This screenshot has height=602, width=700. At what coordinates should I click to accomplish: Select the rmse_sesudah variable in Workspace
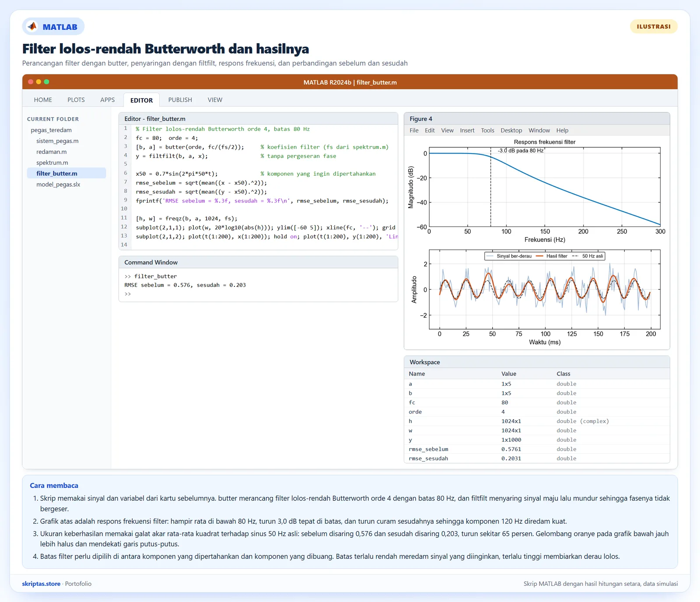pyautogui.click(x=537, y=458)
